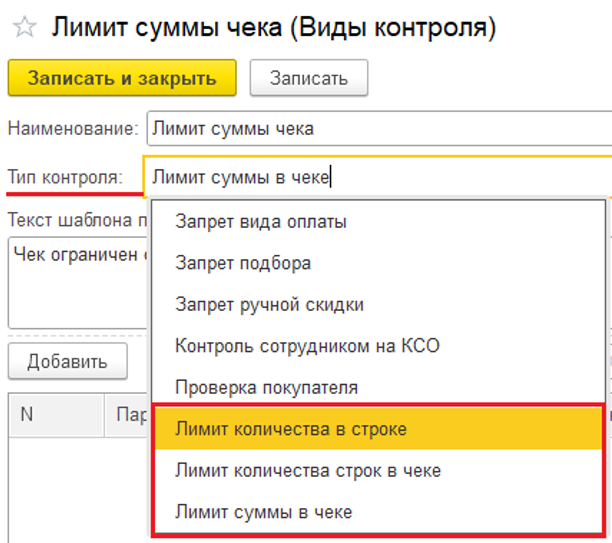This screenshot has width=612, height=543.
Task: Focus the 'Наименование' text field
Action: click(x=378, y=128)
